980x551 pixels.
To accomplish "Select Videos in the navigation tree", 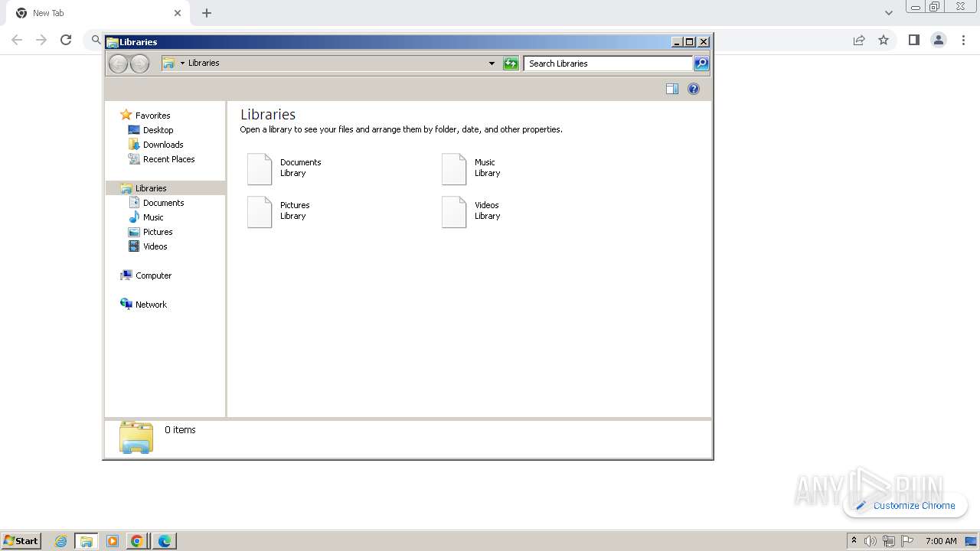I will (155, 246).
